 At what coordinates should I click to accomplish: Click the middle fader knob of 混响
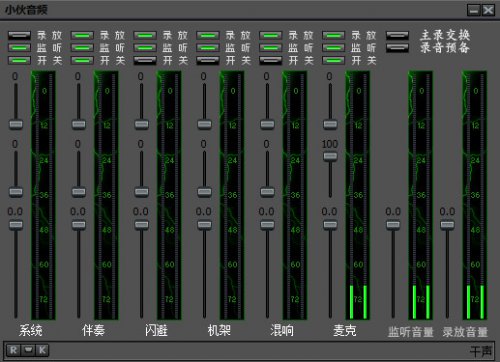point(267,192)
